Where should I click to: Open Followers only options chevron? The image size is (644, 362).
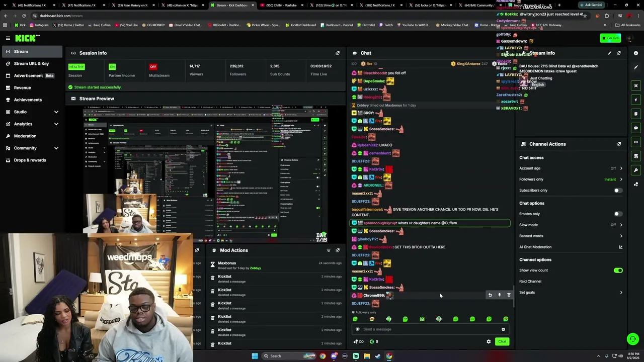point(621,179)
